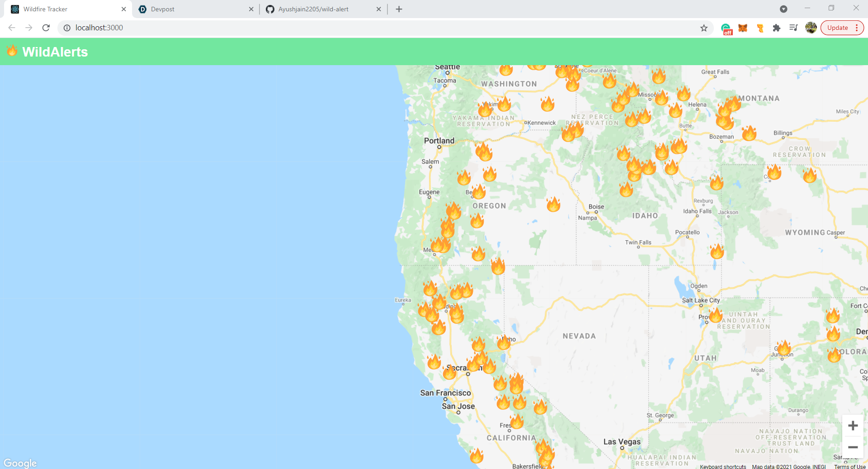Select the fire marker east of Bozeman
The height and width of the screenshot is (469, 868).
point(749,133)
